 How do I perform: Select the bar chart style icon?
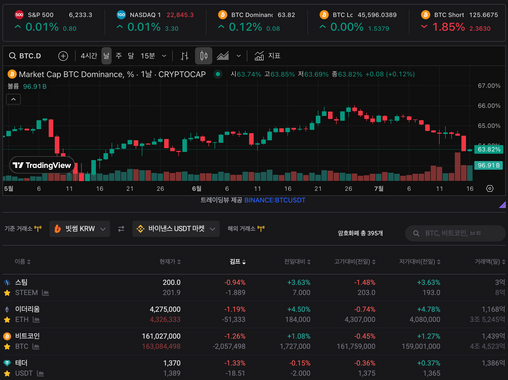pos(184,56)
